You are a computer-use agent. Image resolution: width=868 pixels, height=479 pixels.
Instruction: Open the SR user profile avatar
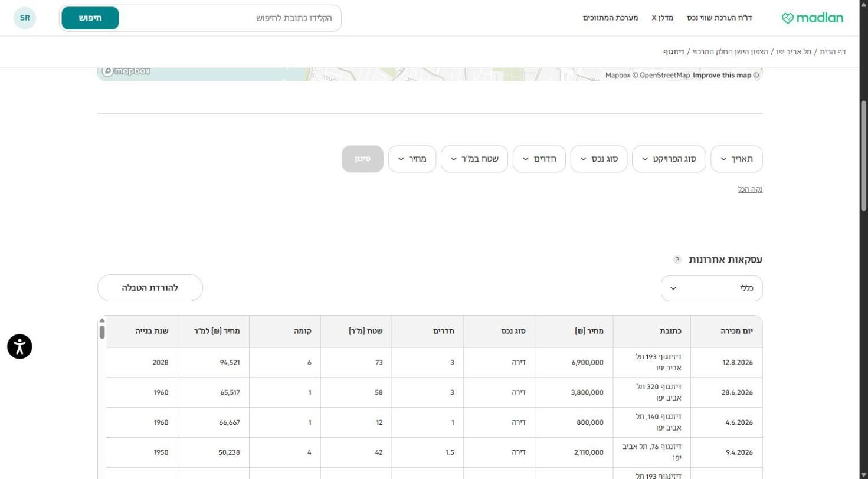point(25,18)
